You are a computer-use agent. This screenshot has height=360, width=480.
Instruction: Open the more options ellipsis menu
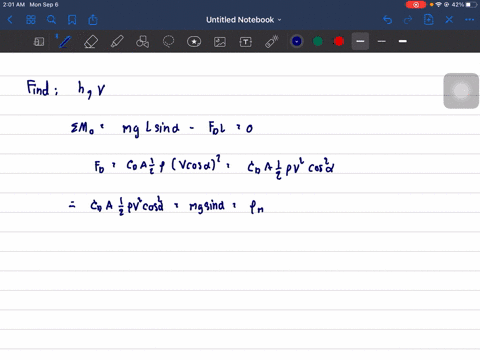pyautogui.click(x=469, y=20)
